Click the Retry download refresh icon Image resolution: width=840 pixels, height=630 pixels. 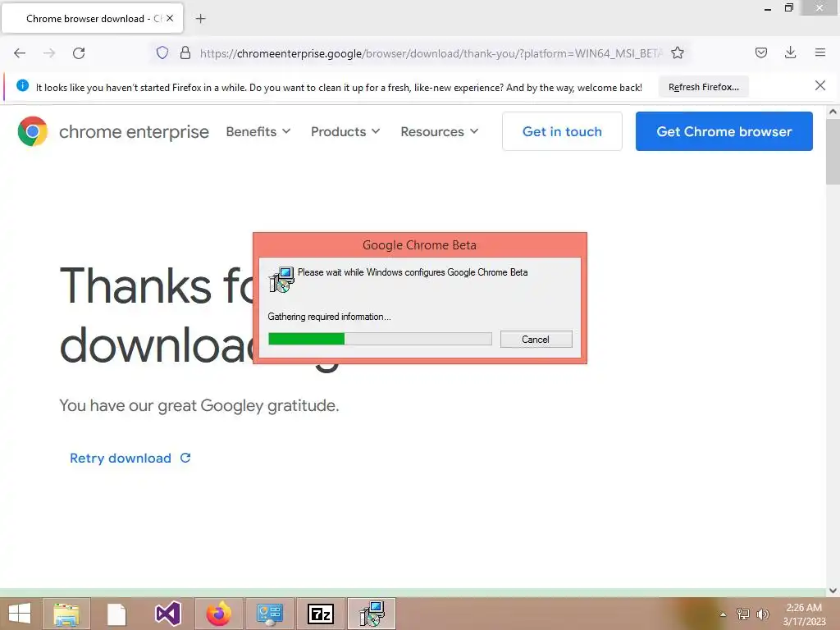click(185, 458)
